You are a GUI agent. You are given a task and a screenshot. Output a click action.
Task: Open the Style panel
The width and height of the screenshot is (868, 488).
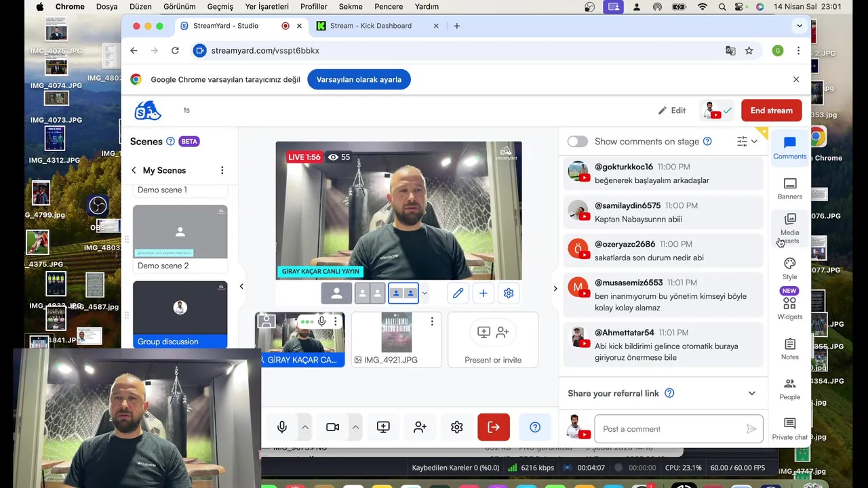[789, 268]
